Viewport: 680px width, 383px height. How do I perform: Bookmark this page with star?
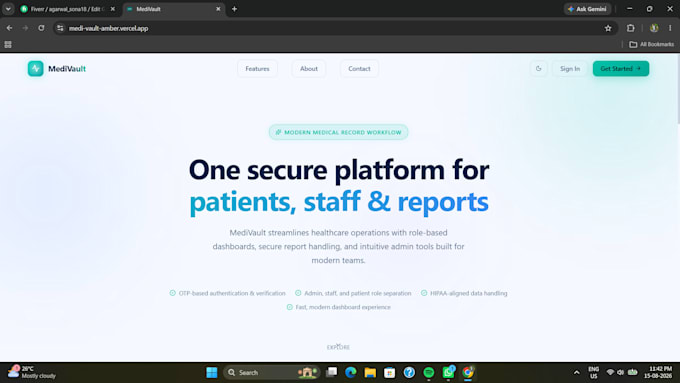click(608, 28)
